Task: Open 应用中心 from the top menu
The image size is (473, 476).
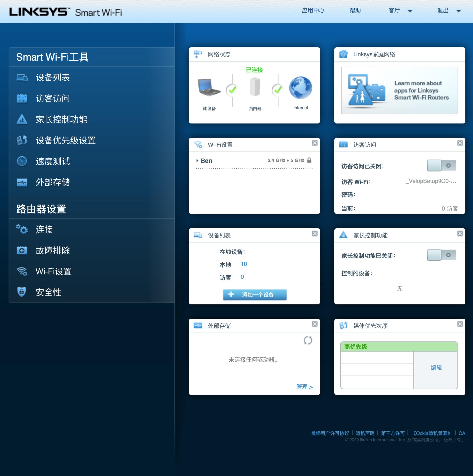Action: tap(313, 11)
